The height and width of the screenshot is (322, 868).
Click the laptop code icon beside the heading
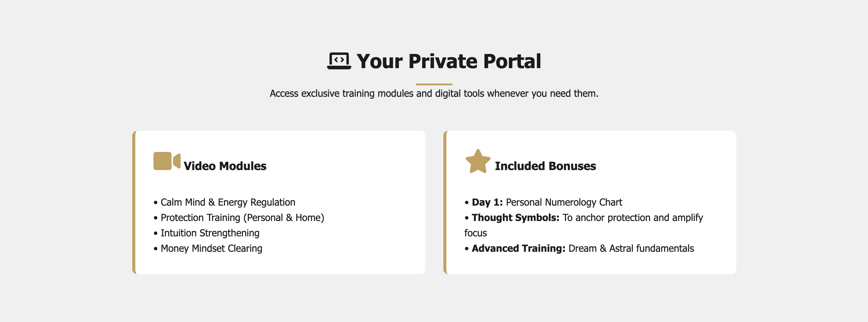pos(339,61)
